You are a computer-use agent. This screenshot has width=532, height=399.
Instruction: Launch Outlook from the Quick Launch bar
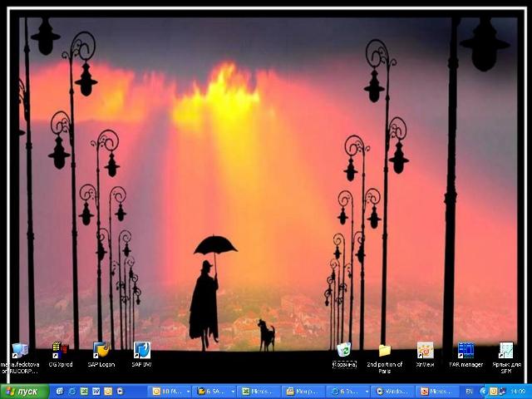click(x=108, y=392)
